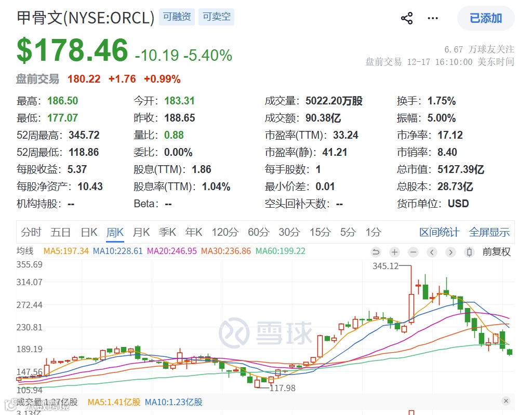
Task: Click the 成交额 value 90.38亿
Action: coord(323,118)
